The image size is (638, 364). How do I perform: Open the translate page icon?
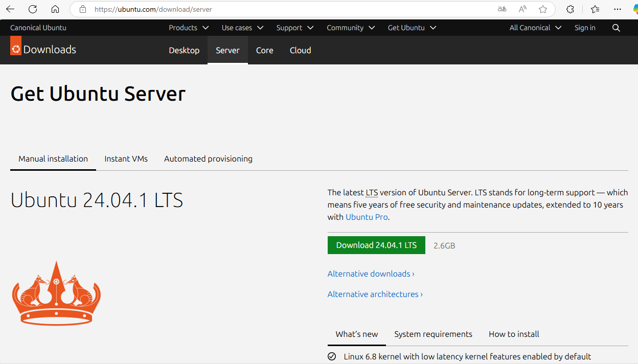[x=502, y=9]
